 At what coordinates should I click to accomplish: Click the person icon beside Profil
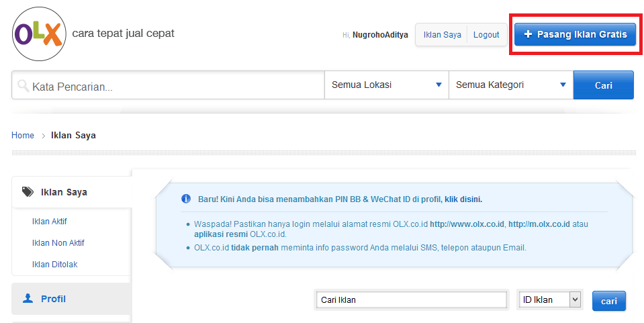tap(28, 298)
